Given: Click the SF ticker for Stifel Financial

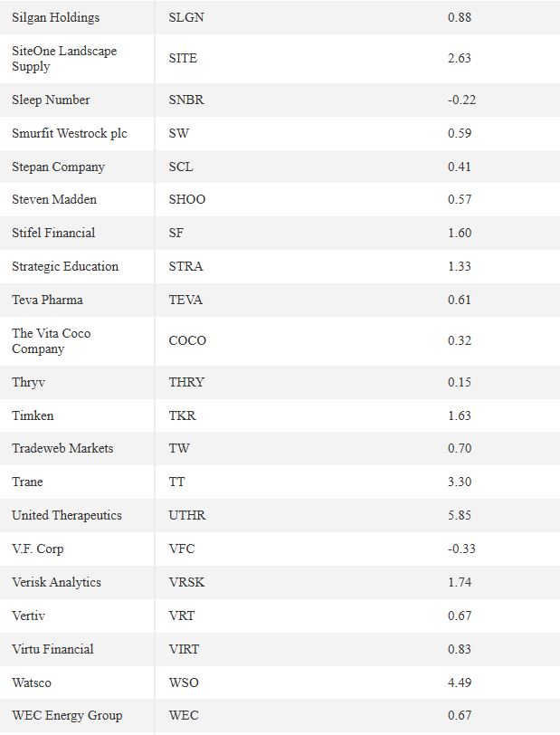Looking at the screenshot, I should point(176,233).
